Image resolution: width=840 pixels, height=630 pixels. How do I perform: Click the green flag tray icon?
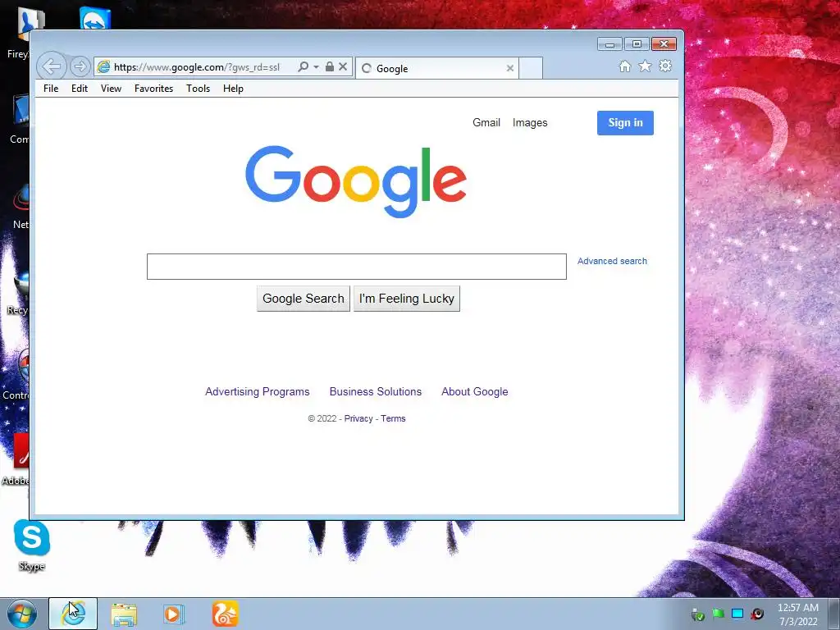[x=718, y=614]
